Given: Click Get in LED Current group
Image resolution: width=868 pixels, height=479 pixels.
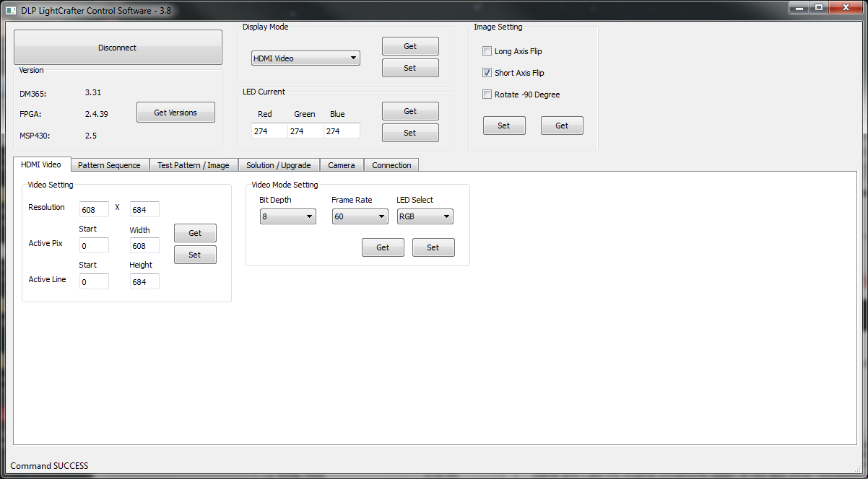Looking at the screenshot, I should pyautogui.click(x=410, y=111).
